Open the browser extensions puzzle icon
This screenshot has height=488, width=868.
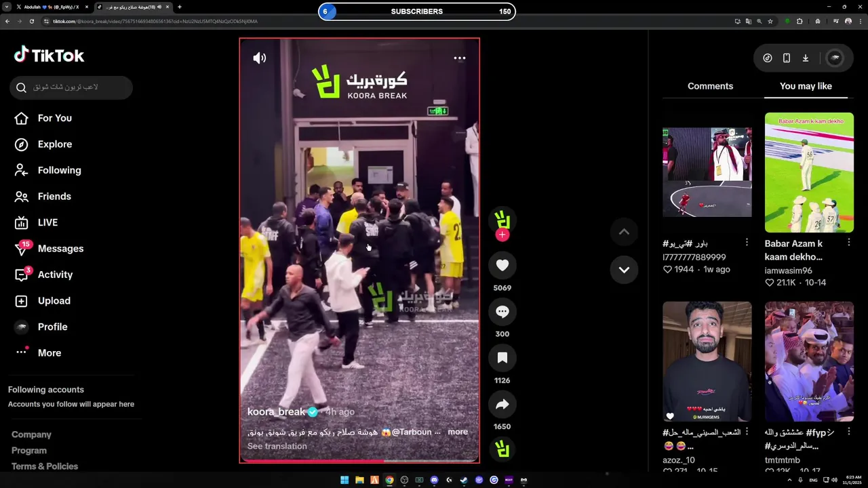(800, 21)
